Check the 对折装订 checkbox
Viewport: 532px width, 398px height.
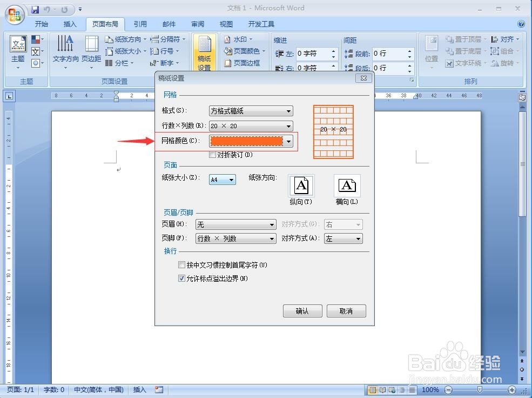point(213,155)
